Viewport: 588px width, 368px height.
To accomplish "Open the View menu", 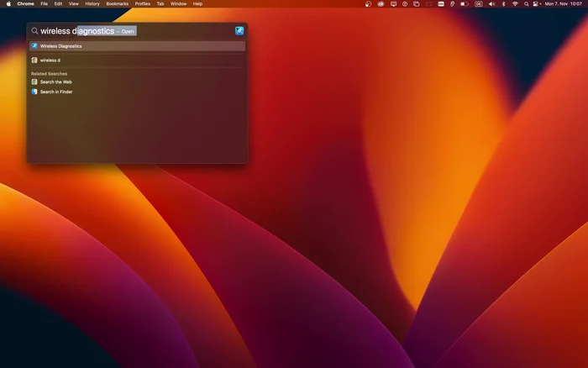I will pyautogui.click(x=74, y=4).
